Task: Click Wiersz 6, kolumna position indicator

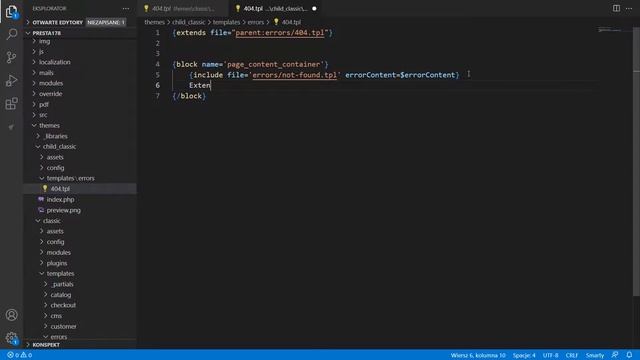Action: tap(478, 355)
